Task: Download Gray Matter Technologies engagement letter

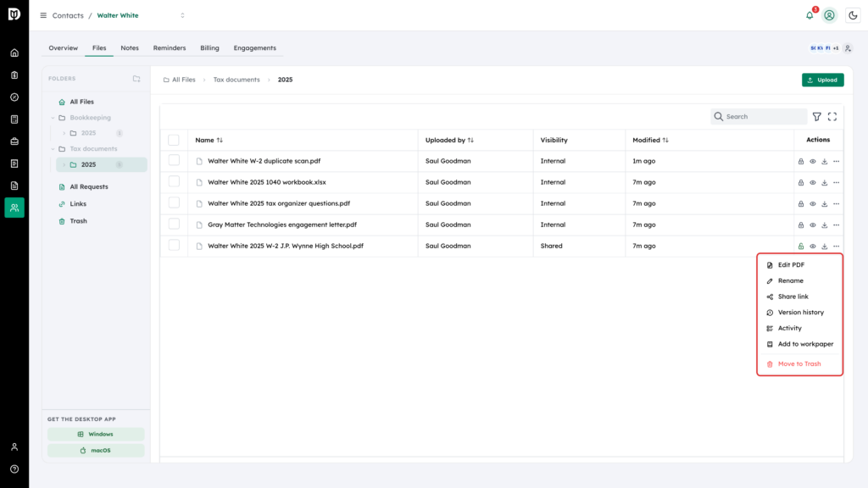Action: pos(824,225)
